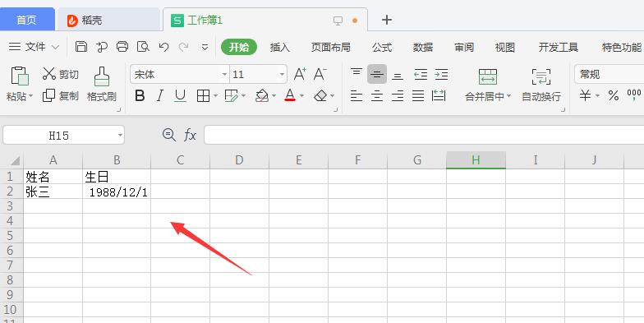Image resolution: width=644 pixels, height=323 pixels.
Task: Increase font size with A+
Action: (300, 74)
